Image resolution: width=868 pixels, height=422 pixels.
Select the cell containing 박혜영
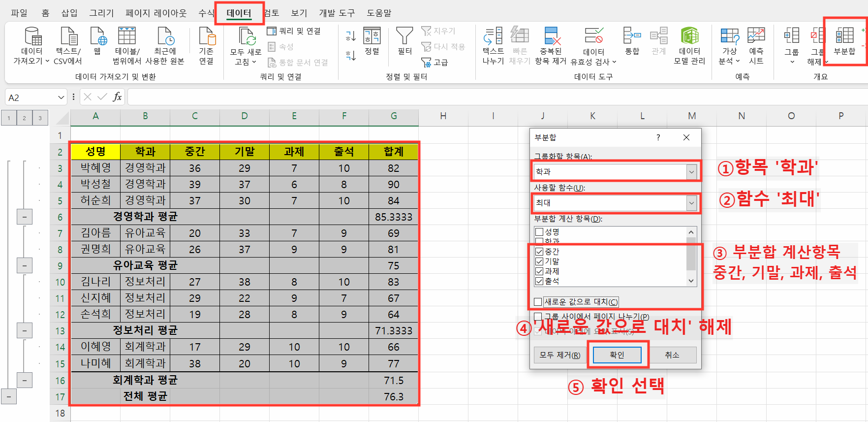tap(95, 168)
